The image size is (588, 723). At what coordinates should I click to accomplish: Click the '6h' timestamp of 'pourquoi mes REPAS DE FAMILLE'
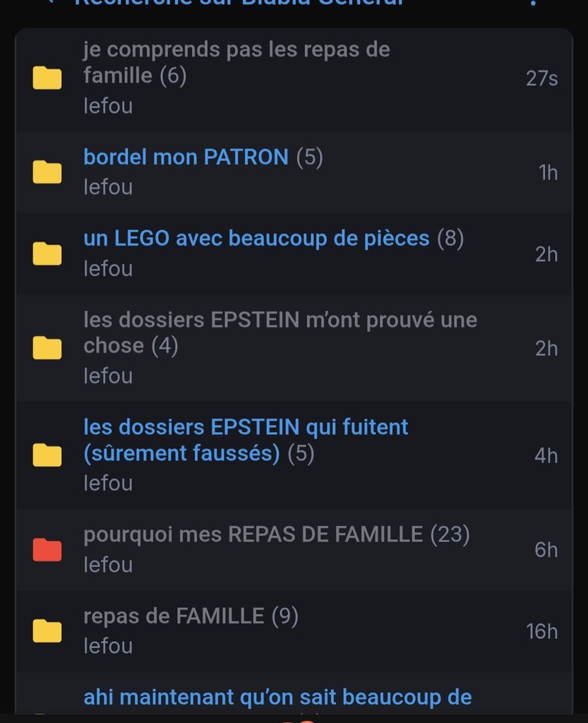(x=546, y=549)
